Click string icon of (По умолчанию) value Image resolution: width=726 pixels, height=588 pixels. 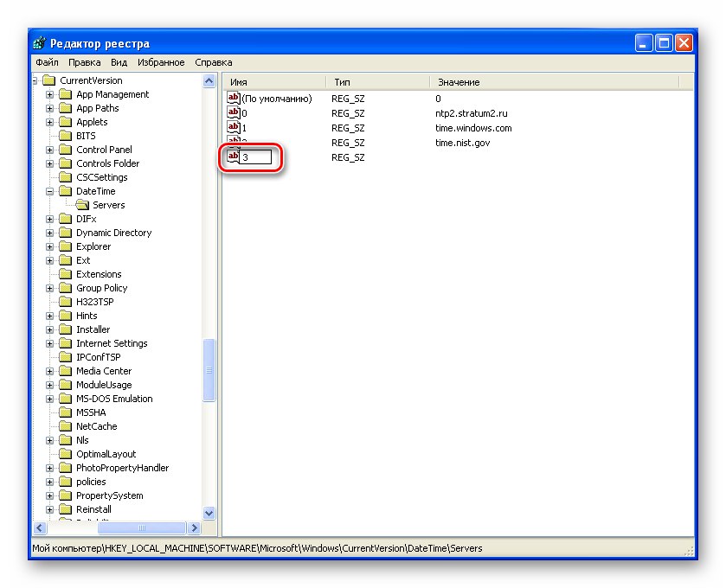234,98
